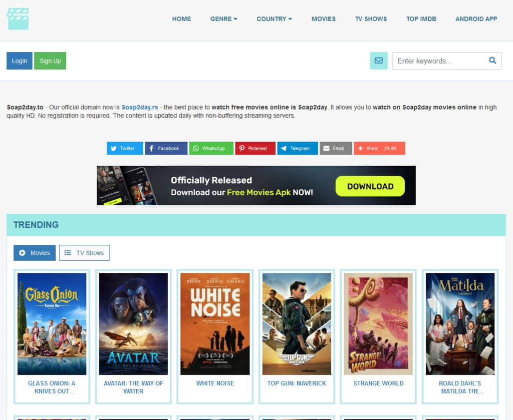
Task: Share via Telegram button
Action: click(298, 148)
